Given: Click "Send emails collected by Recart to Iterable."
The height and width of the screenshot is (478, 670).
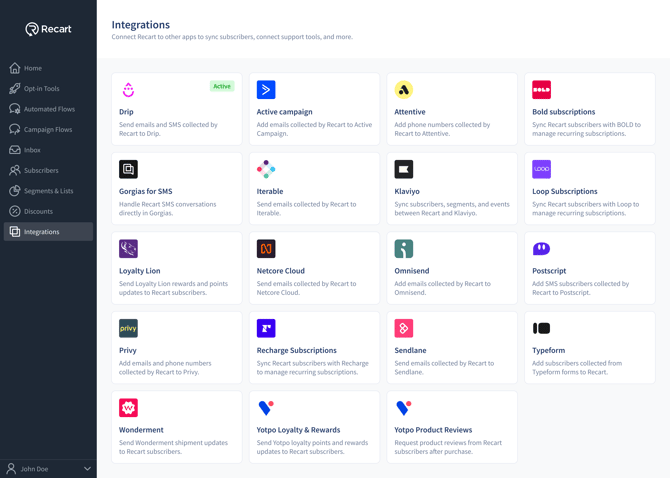Looking at the screenshot, I should coord(306,208).
